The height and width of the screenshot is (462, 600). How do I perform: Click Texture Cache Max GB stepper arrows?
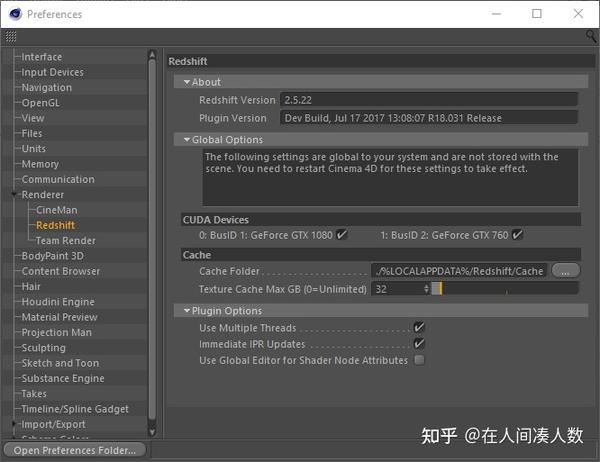(x=426, y=289)
